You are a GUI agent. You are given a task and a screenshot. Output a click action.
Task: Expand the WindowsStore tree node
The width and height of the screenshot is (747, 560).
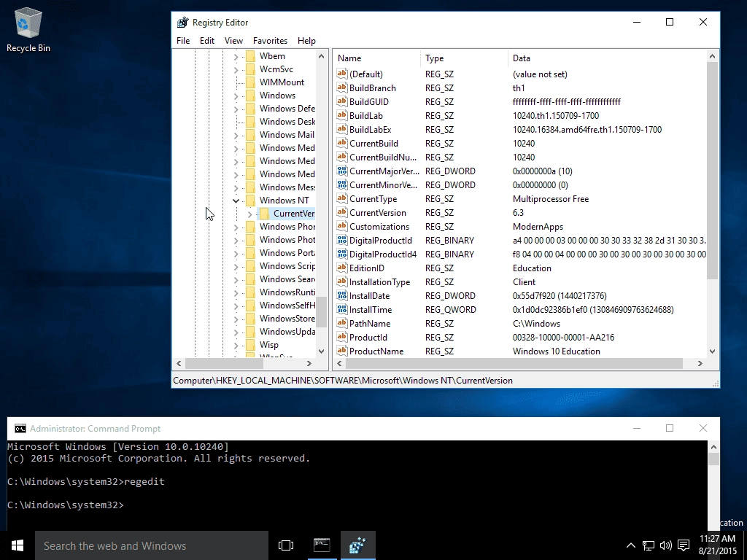(x=236, y=319)
